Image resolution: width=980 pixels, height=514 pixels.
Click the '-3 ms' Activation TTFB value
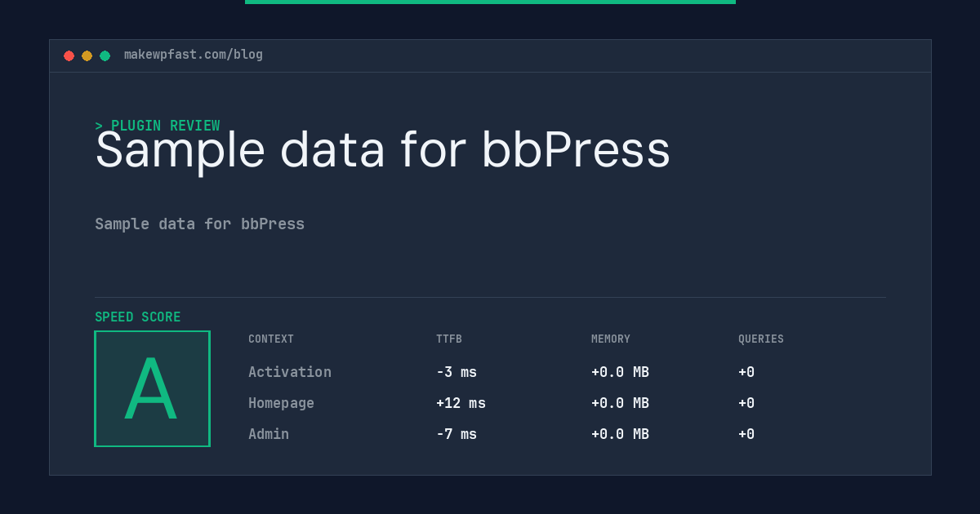tap(457, 372)
